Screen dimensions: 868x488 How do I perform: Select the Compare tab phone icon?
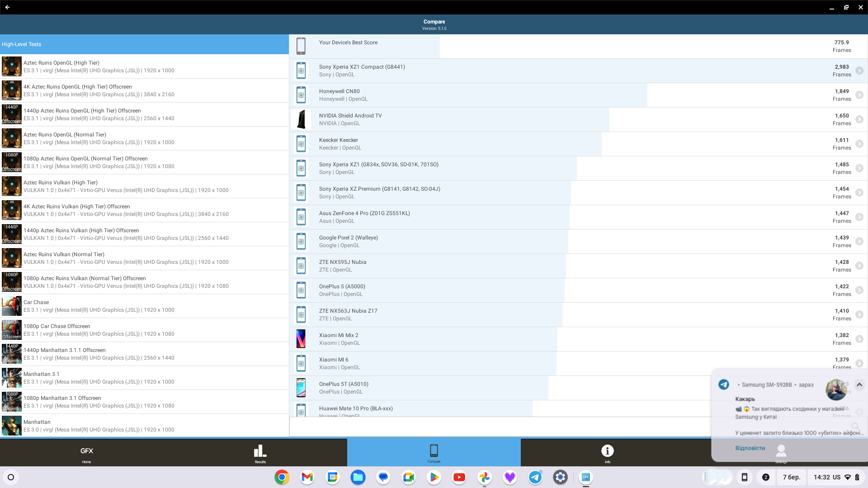pyautogui.click(x=434, y=451)
